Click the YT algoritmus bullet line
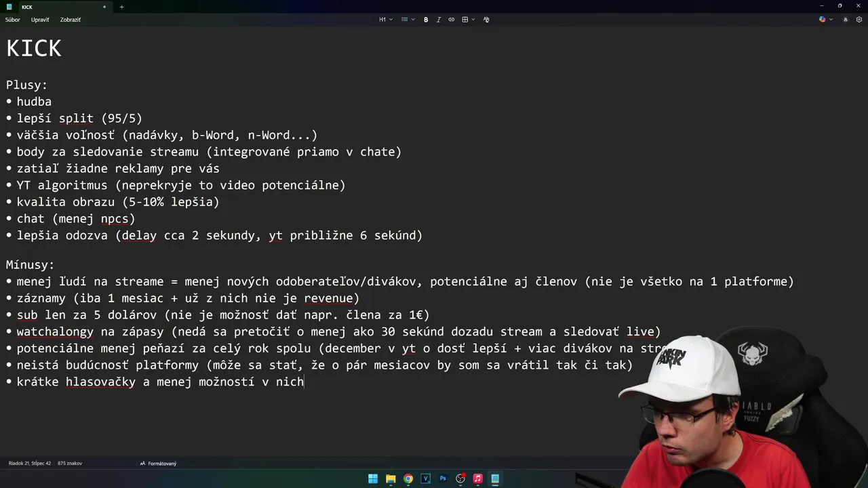The width and height of the screenshot is (868, 488). click(181, 185)
